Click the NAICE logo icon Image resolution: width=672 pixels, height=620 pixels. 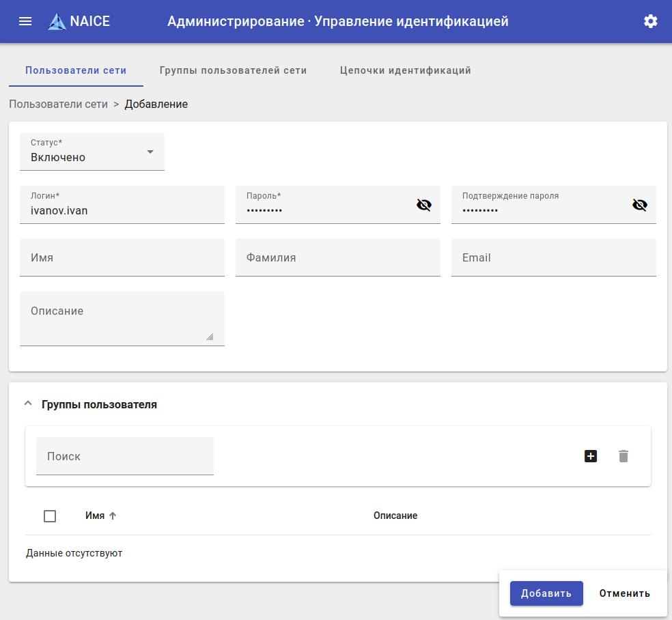(57, 22)
